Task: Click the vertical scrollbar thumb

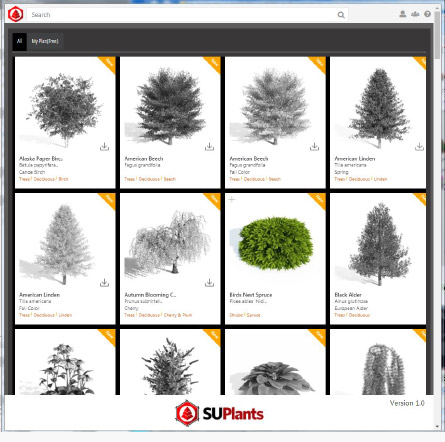Action: pos(437,35)
